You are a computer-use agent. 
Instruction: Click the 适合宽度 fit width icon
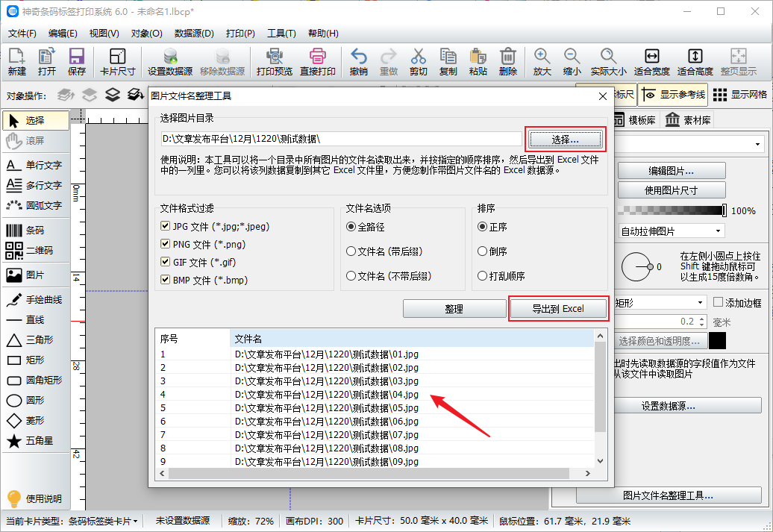tap(651, 62)
